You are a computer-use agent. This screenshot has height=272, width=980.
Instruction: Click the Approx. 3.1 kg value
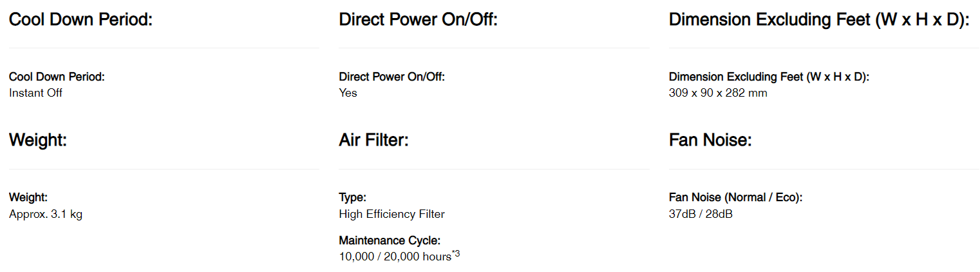coord(46,214)
